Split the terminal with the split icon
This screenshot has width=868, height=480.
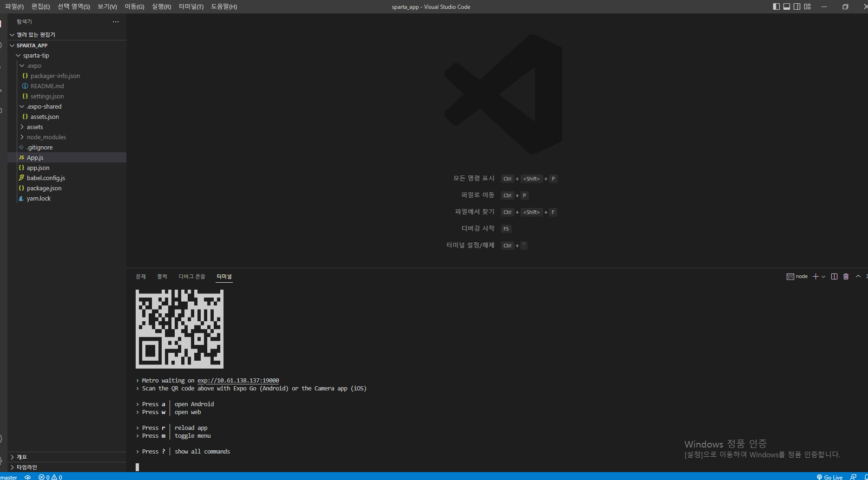[x=835, y=277]
